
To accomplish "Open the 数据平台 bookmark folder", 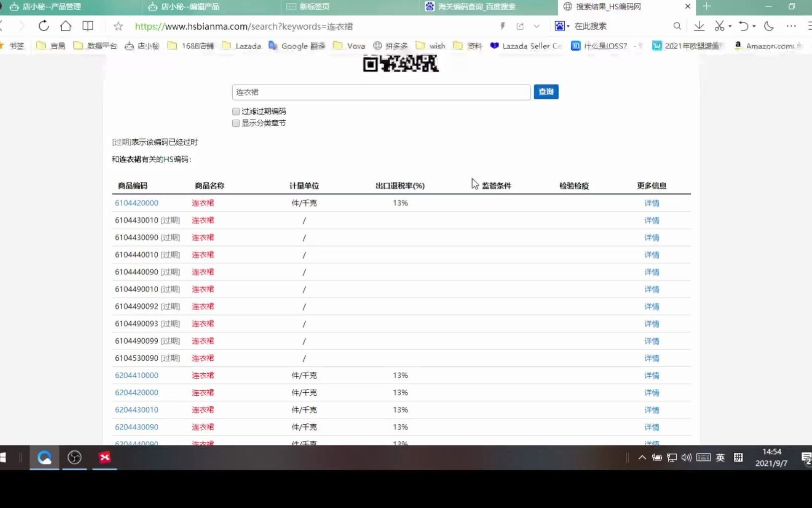I will coord(95,46).
